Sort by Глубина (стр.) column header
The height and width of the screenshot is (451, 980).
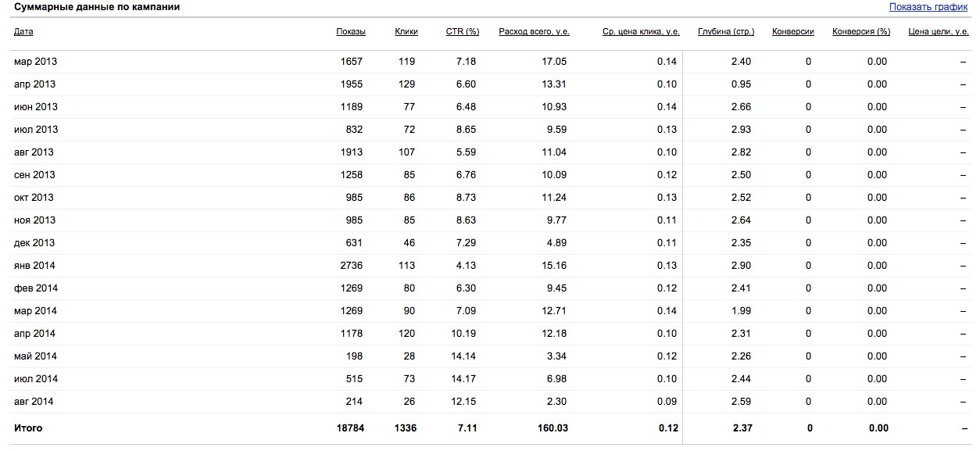click(726, 32)
